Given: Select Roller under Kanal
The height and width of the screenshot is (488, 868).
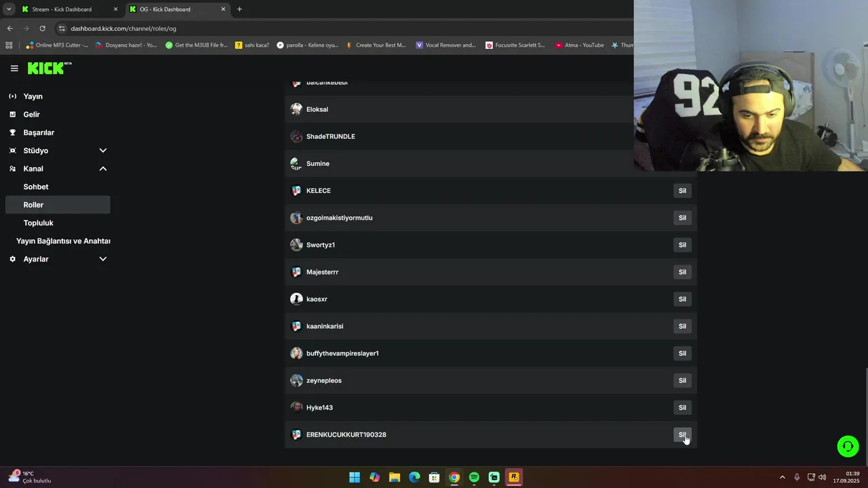Looking at the screenshot, I should pos(57,205).
